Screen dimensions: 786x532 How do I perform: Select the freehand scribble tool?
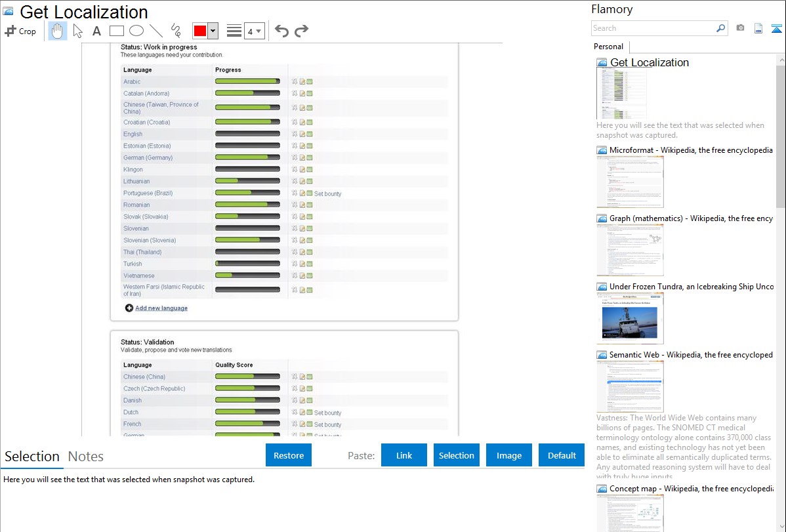click(x=175, y=31)
